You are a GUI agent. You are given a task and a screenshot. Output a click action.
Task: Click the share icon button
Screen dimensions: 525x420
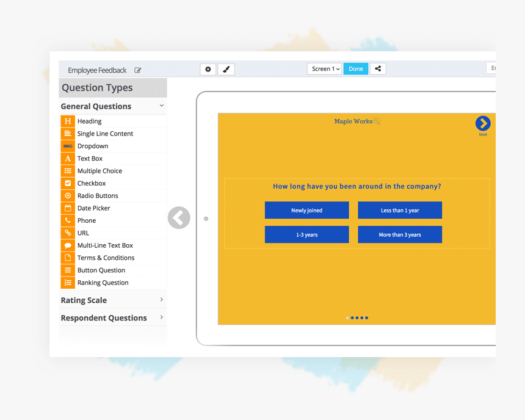pos(378,68)
